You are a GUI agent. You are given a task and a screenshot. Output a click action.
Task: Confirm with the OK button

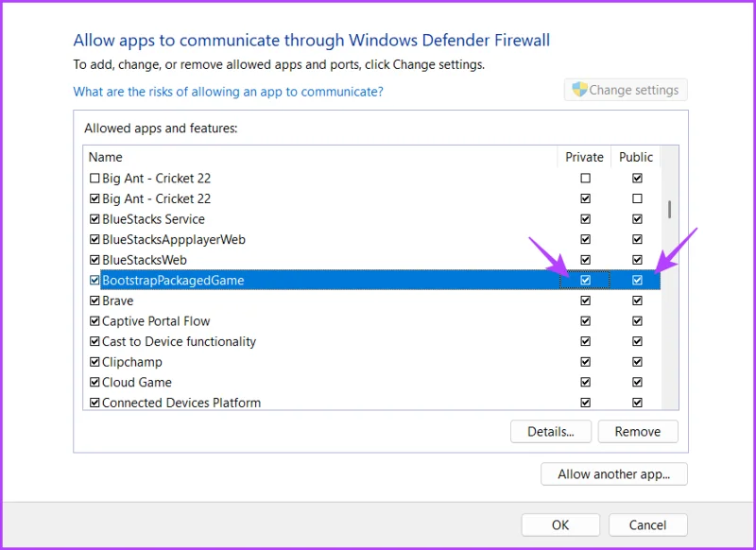pos(560,524)
